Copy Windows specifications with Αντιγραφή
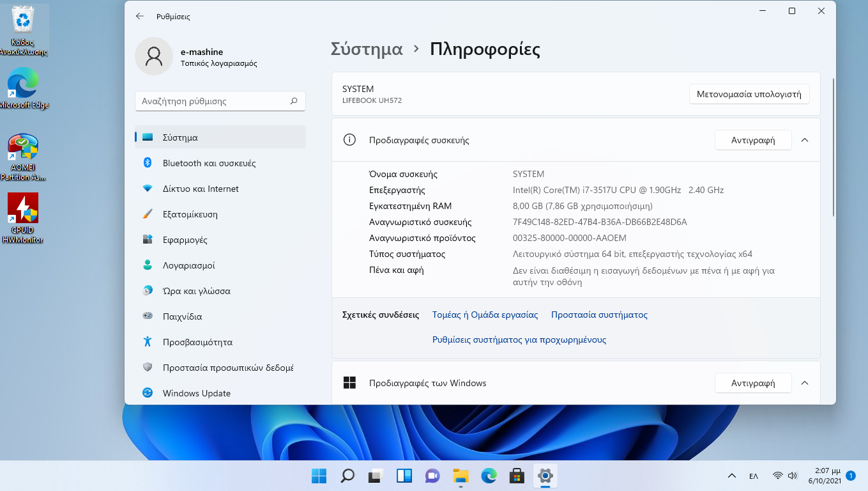 click(753, 383)
